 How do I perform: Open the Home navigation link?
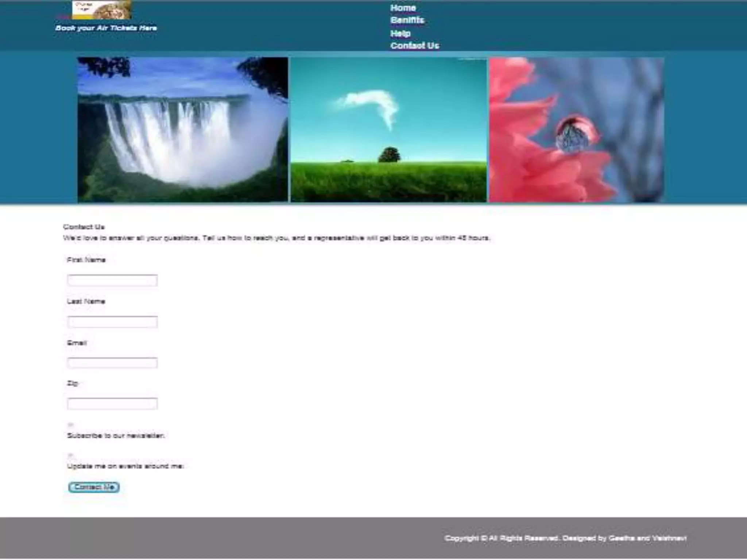[x=403, y=8]
